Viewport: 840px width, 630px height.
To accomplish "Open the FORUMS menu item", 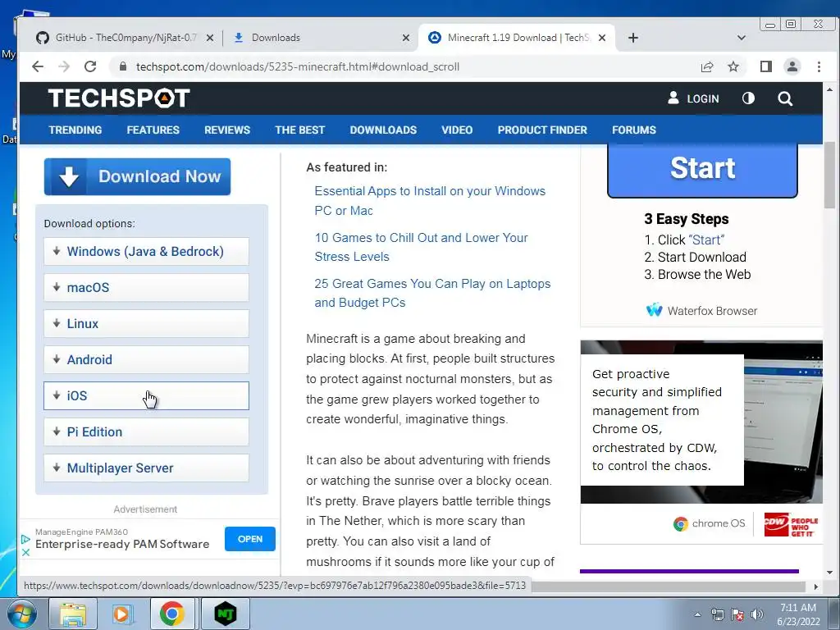I will tap(634, 130).
